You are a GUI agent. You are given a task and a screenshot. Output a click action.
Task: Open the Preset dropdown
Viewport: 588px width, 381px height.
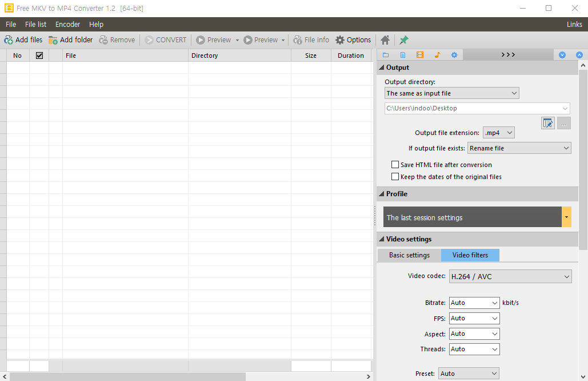tap(469, 374)
